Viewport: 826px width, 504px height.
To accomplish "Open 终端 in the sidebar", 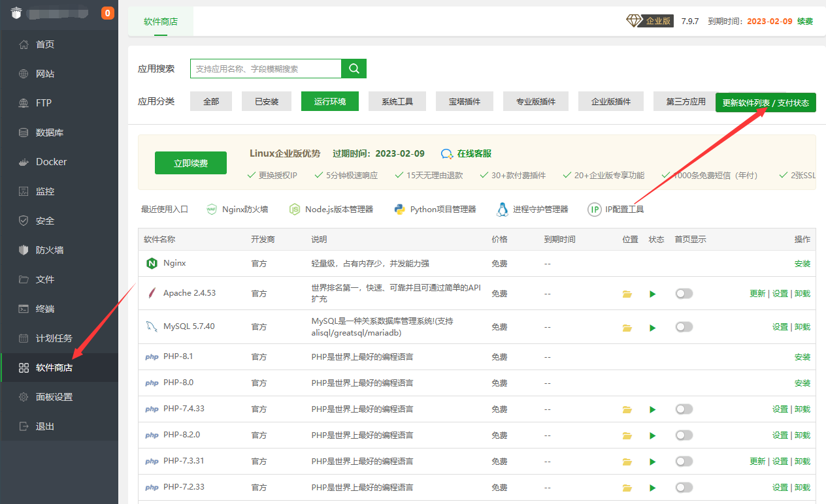I will 59,309.
